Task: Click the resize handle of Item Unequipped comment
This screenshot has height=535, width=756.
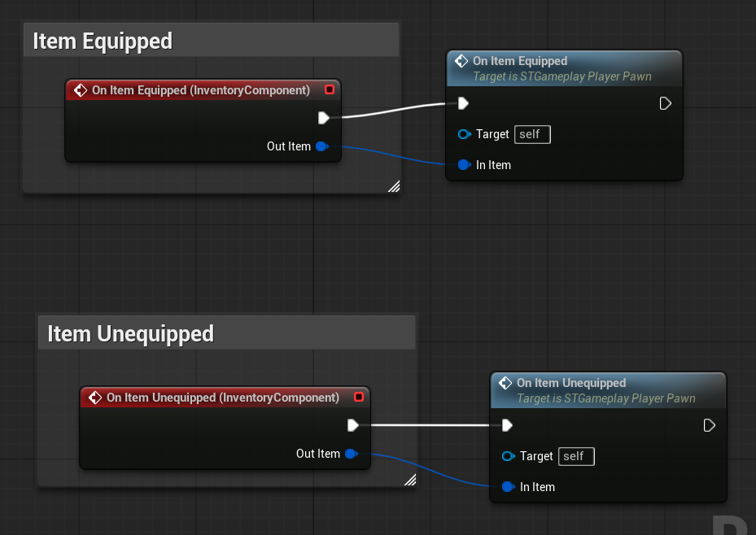Action: coord(410,480)
